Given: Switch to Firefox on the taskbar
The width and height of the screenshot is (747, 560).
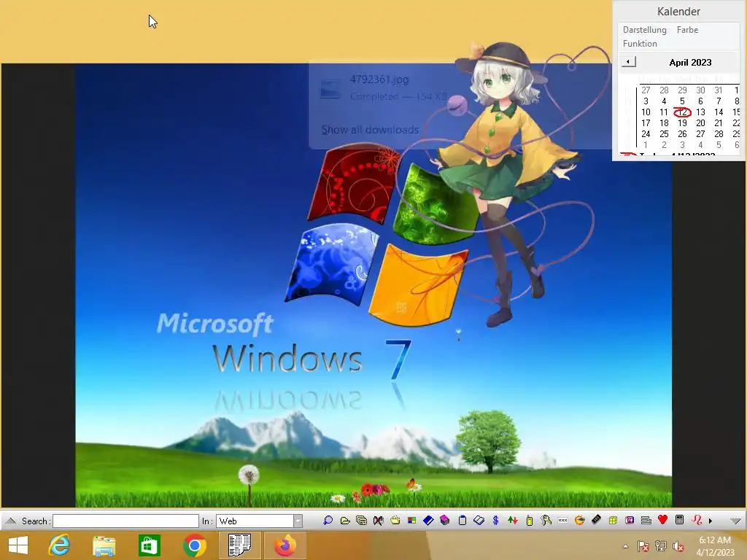Looking at the screenshot, I should click(285, 545).
